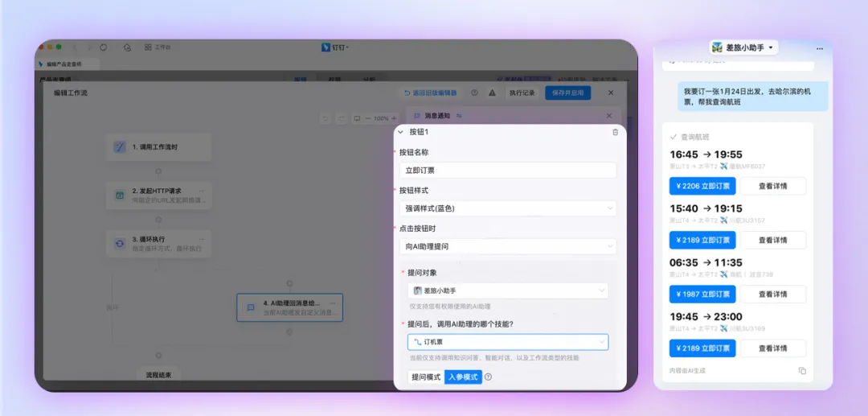Click the refresh icon in DingTalk toolbar
The width and height of the screenshot is (868, 416).
103,47
